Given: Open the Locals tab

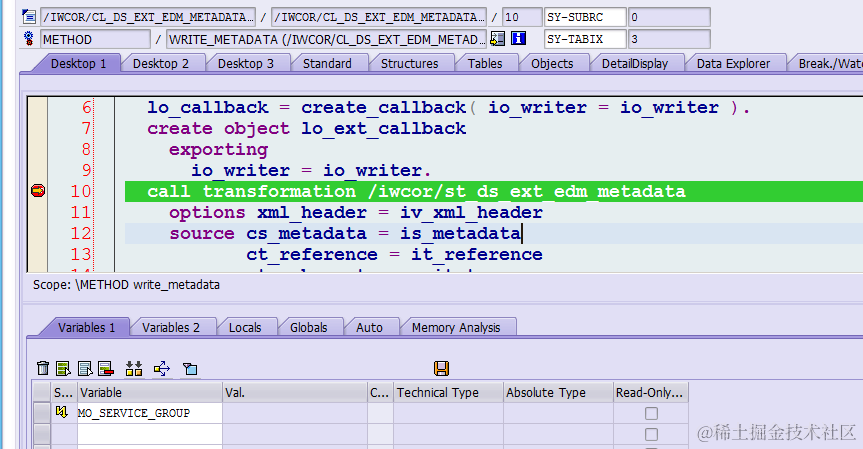Looking at the screenshot, I should [245, 327].
